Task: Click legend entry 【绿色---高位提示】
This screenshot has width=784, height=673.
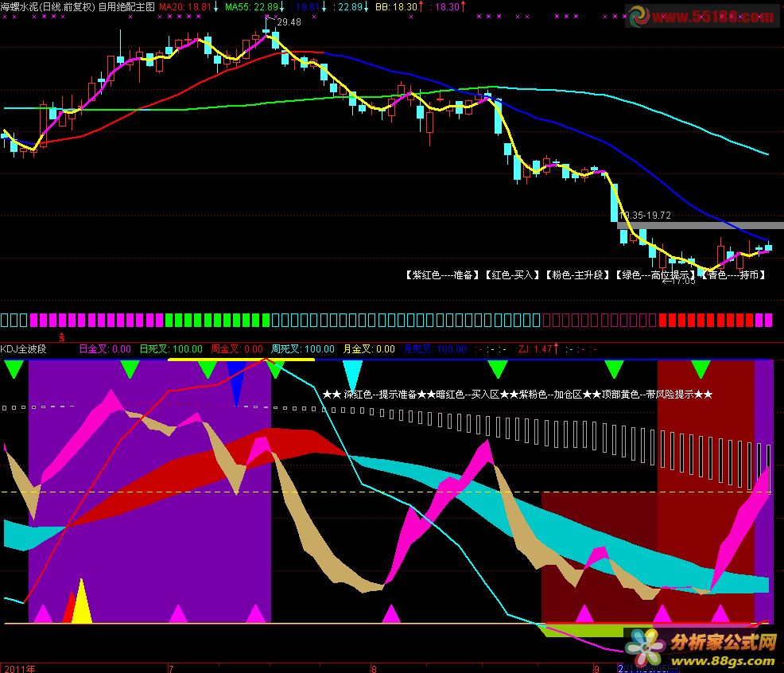Action: click(x=655, y=274)
